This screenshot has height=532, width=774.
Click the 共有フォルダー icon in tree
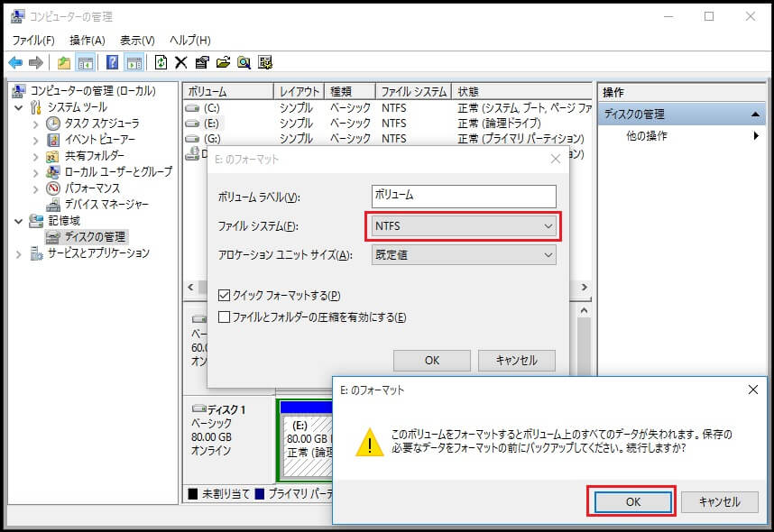[53, 156]
